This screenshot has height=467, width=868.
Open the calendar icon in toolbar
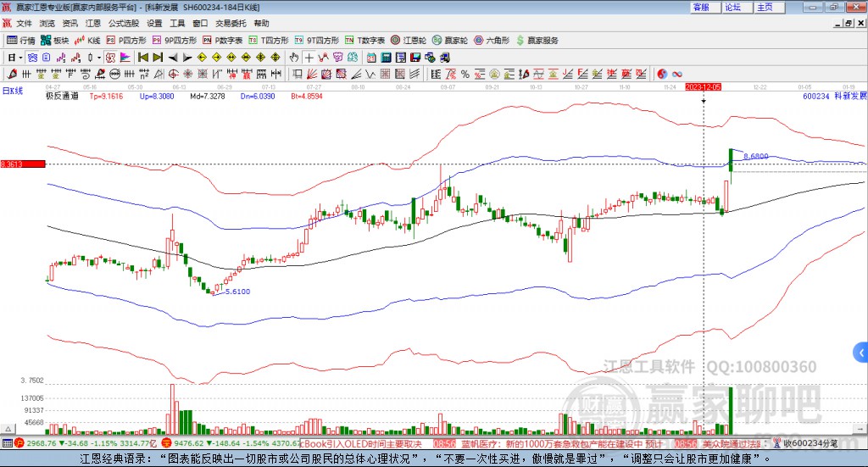(x=371, y=58)
